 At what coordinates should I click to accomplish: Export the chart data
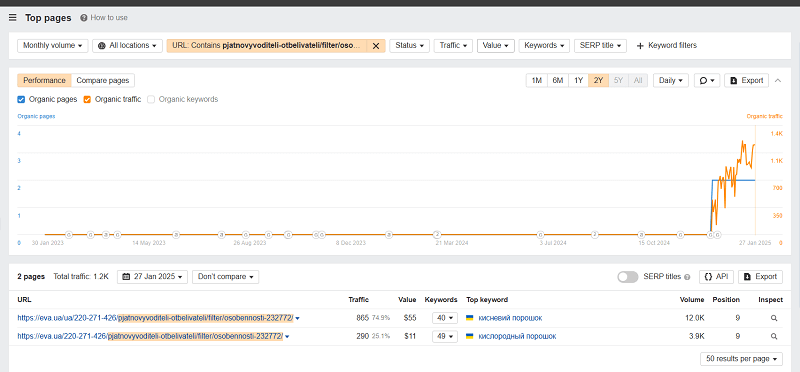pyautogui.click(x=746, y=81)
